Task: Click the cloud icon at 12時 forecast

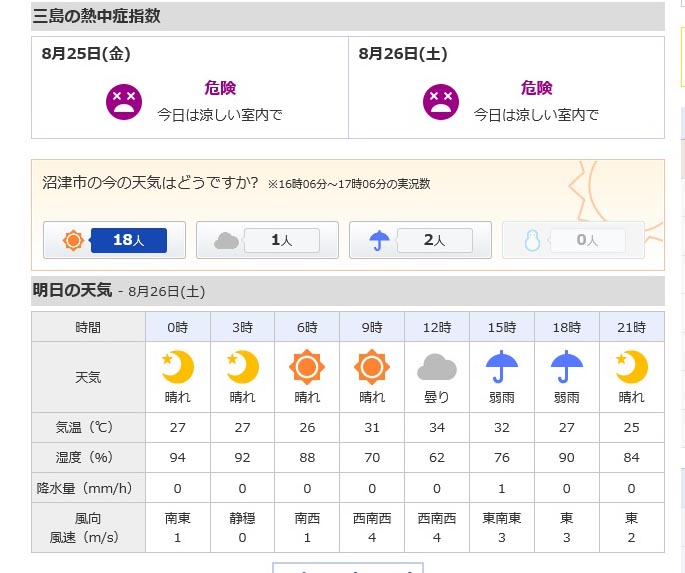Action: tap(437, 367)
